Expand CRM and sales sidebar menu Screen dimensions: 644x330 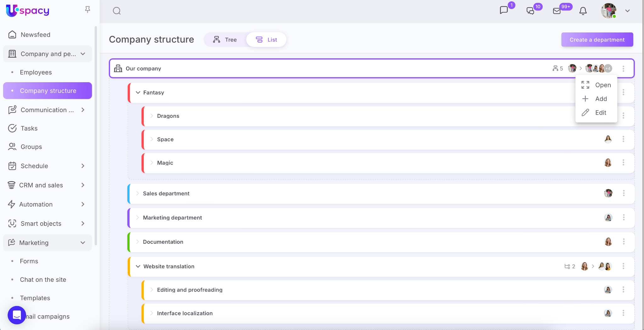[x=83, y=185]
